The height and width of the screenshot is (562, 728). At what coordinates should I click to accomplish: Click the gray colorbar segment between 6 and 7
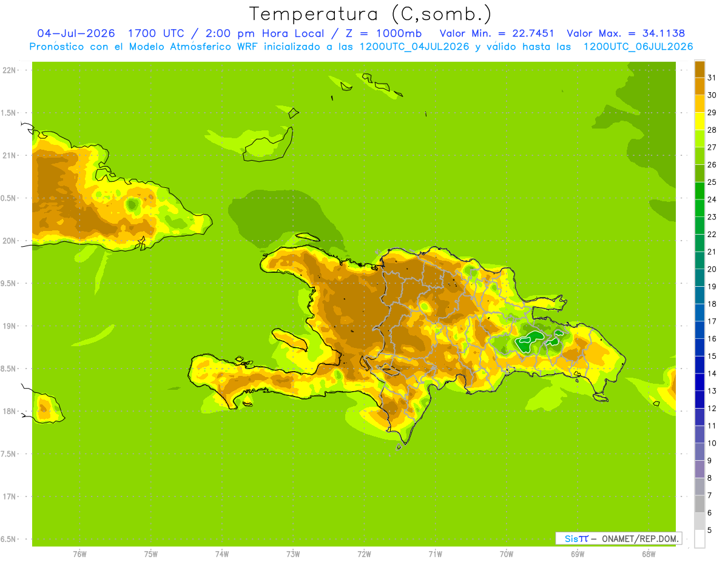click(699, 504)
